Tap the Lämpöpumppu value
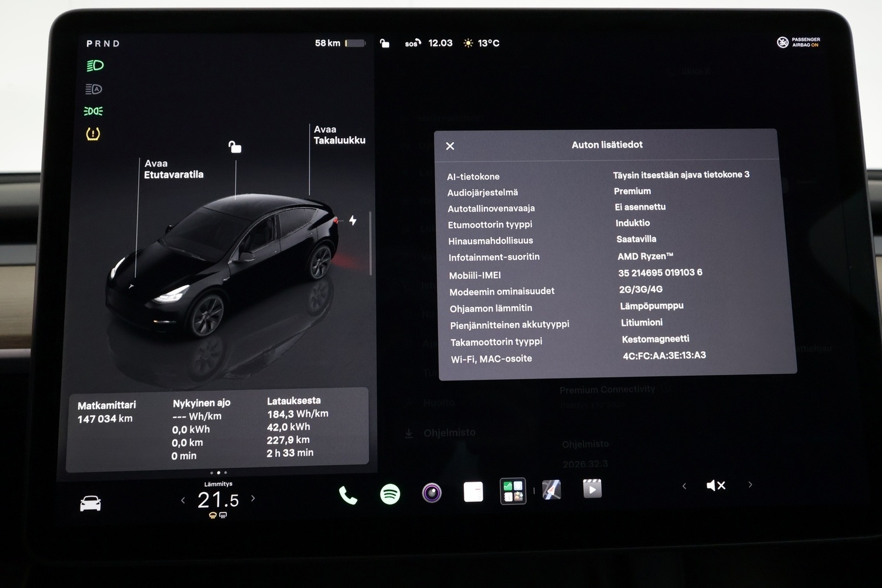Screen dimensions: 882x588 [x=652, y=306]
